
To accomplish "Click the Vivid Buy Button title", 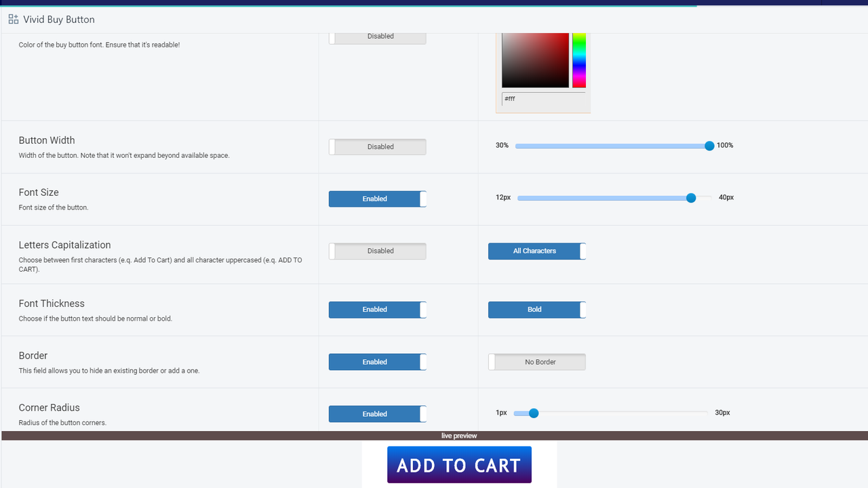I will 60,19.
